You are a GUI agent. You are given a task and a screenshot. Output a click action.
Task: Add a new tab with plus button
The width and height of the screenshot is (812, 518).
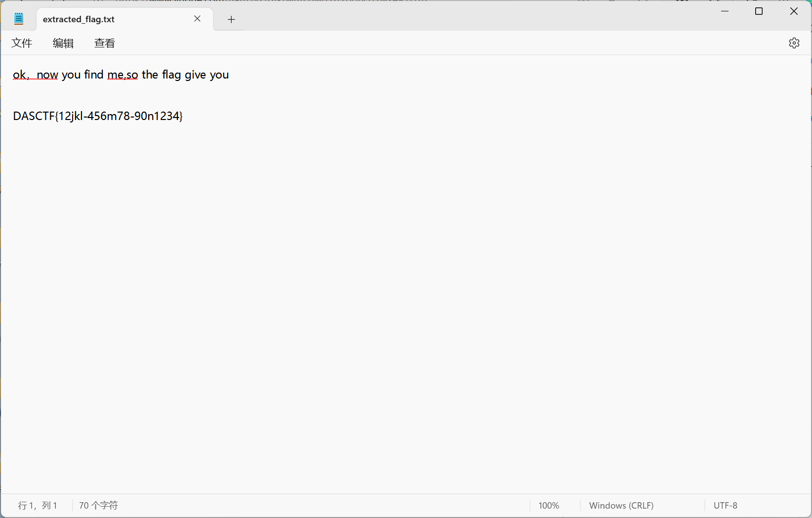(231, 19)
